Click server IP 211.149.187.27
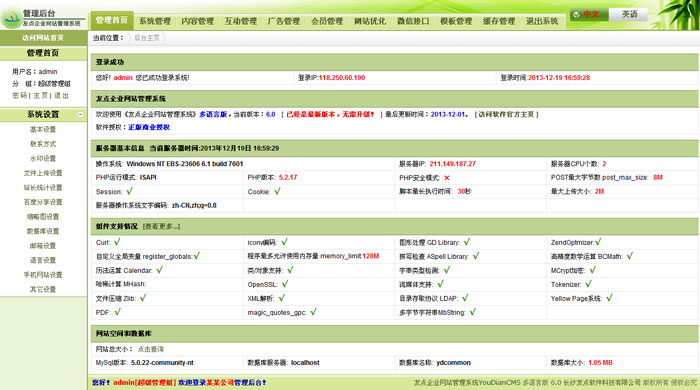700x390 pixels. (x=452, y=164)
